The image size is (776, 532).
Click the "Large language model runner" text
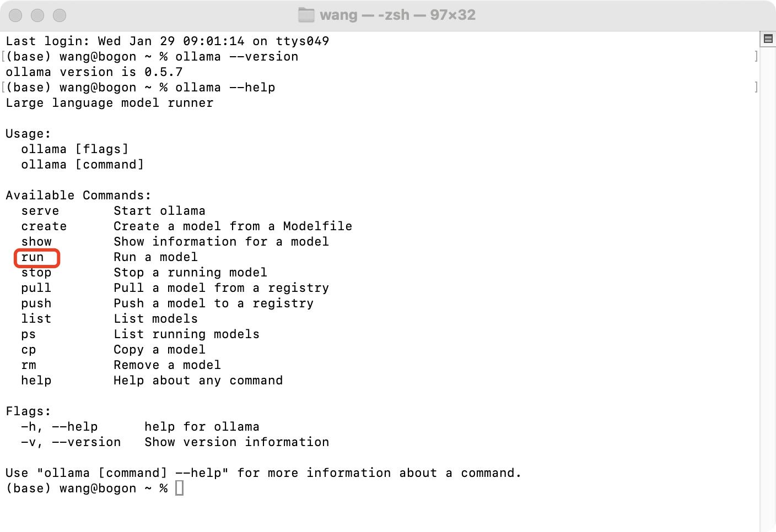109,103
